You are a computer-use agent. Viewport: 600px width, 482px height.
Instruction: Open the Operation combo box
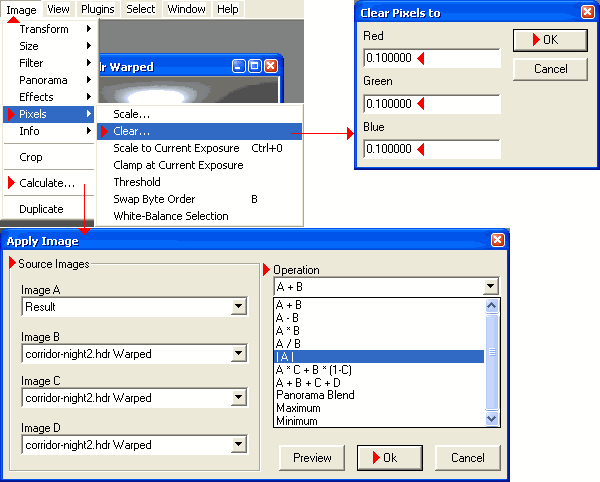pos(489,287)
